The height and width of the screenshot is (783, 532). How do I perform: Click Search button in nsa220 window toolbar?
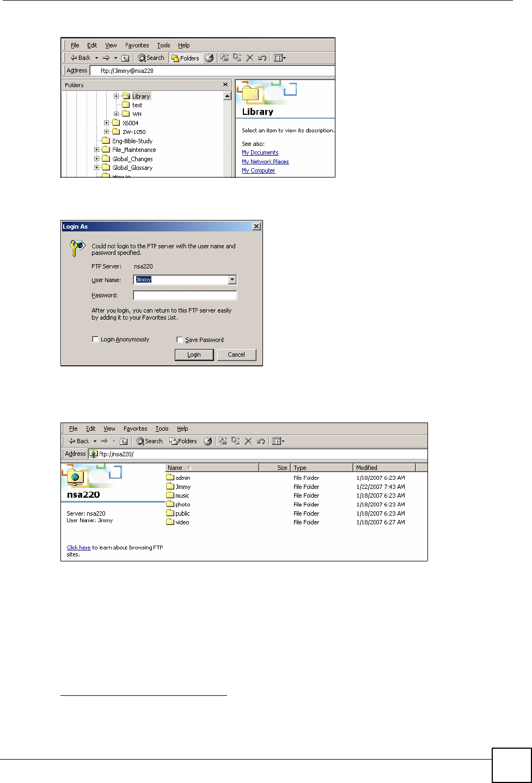(x=150, y=441)
